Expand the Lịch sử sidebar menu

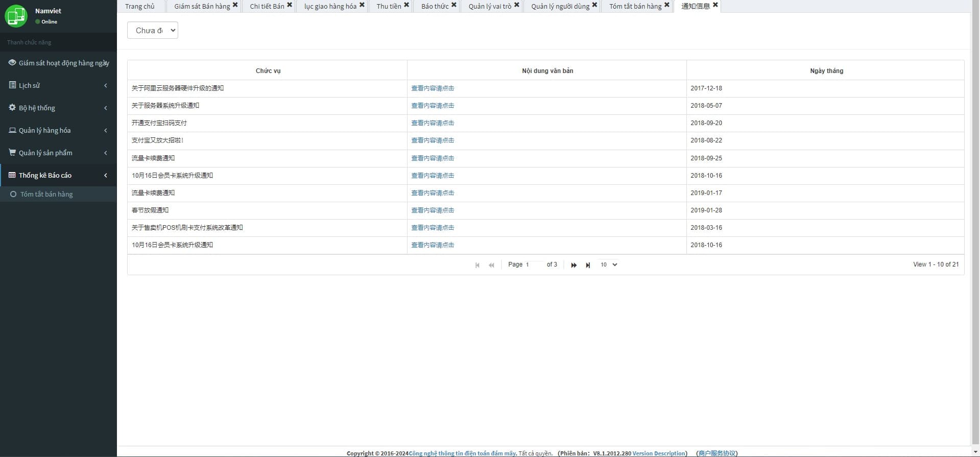click(x=58, y=85)
